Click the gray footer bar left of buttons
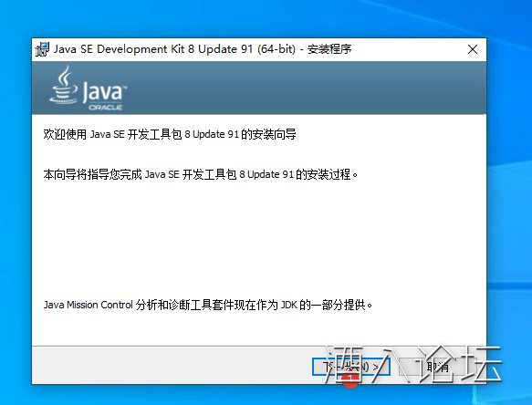 (x=170, y=366)
